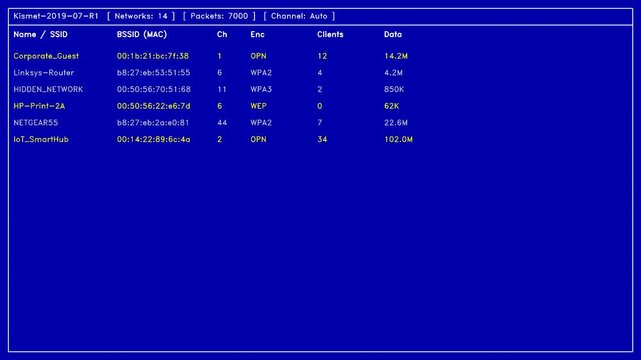Click data value 22.6M
The image size is (641, 360).
[x=396, y=123]
